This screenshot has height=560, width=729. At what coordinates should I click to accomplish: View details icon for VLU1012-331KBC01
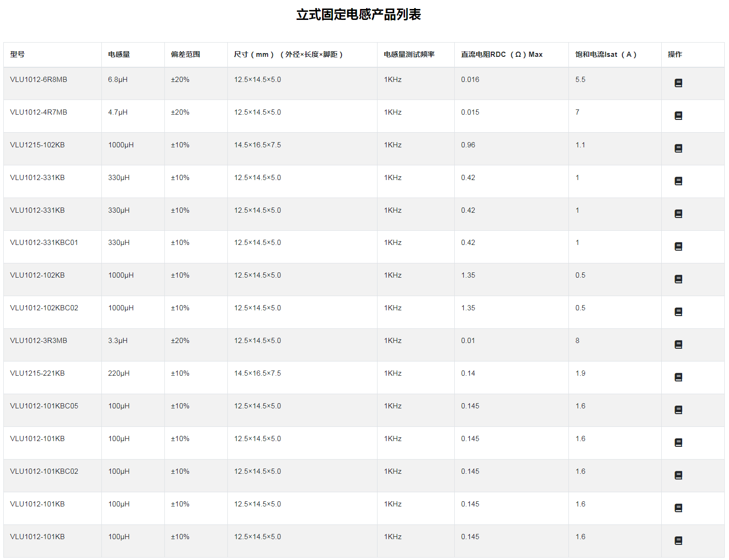pos(678,246)
